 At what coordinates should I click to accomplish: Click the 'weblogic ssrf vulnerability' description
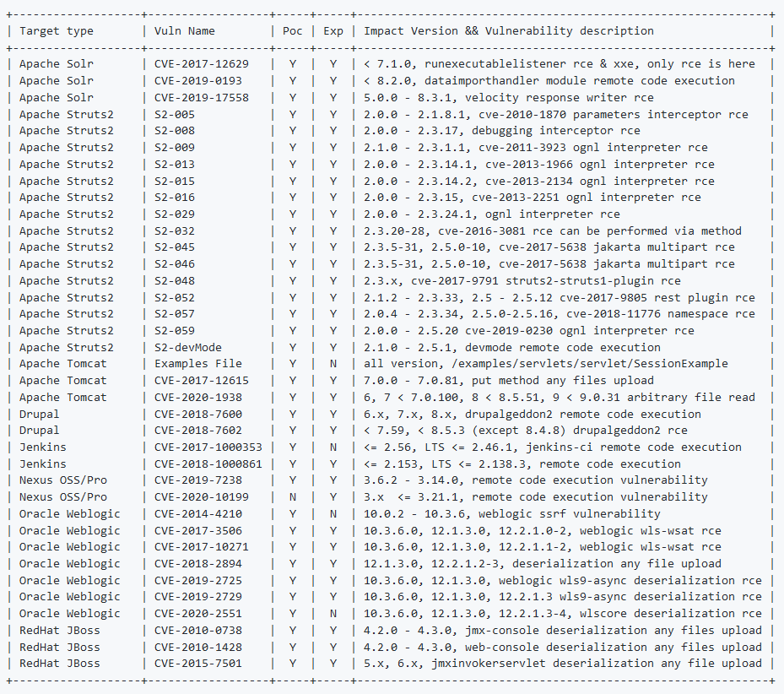click(x=569, y=514)
